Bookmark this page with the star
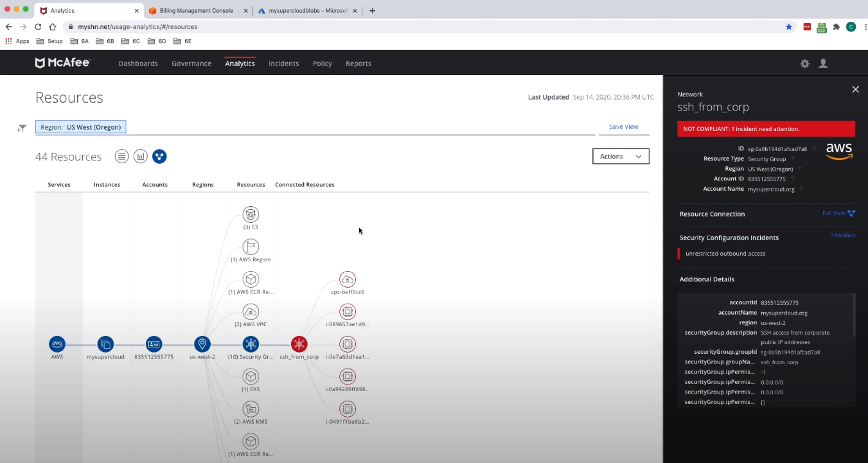 788,27
